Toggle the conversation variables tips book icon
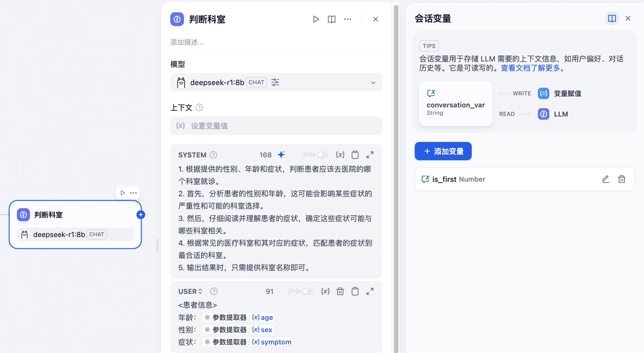 pos(612,19)
